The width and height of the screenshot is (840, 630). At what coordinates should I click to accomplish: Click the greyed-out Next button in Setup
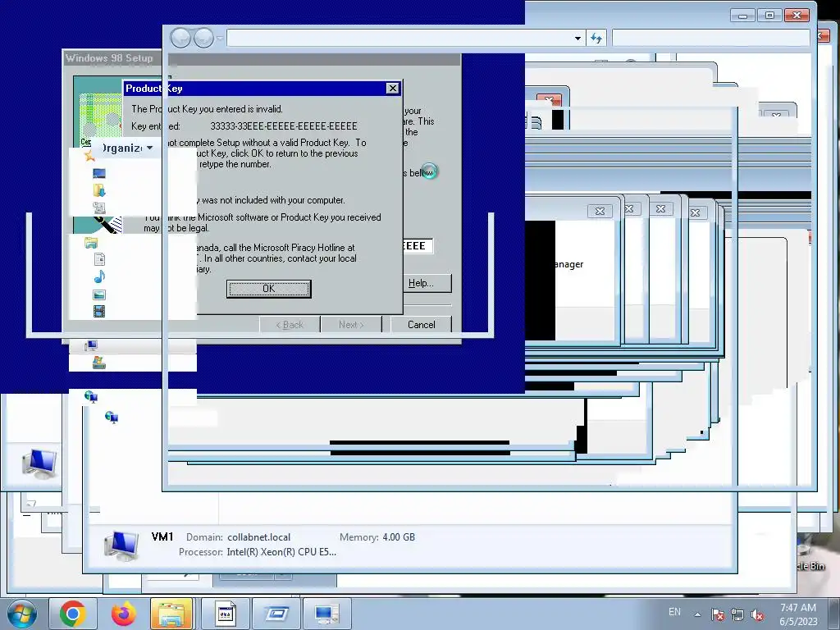351,325
